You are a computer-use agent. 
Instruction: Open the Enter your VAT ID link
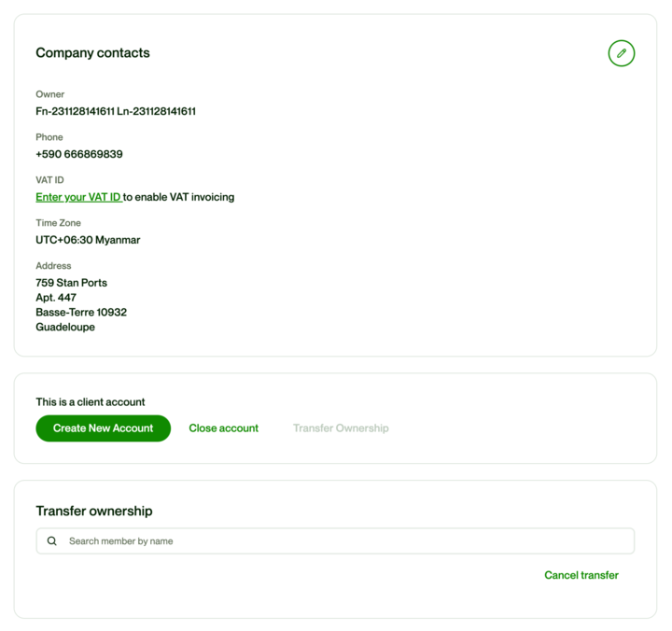coord(78,197)
